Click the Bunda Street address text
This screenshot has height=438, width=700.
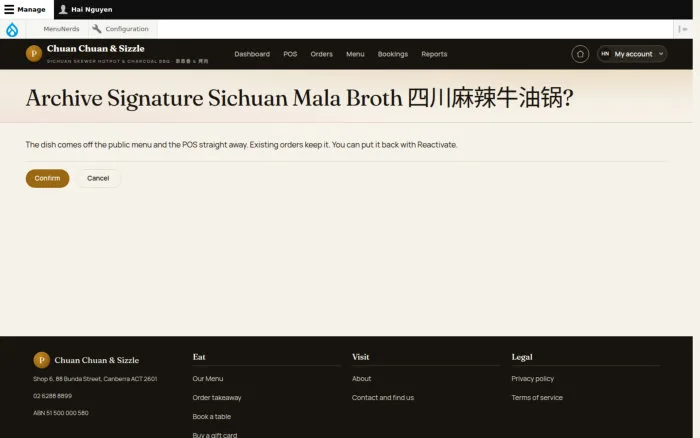(x=95, y=379)
